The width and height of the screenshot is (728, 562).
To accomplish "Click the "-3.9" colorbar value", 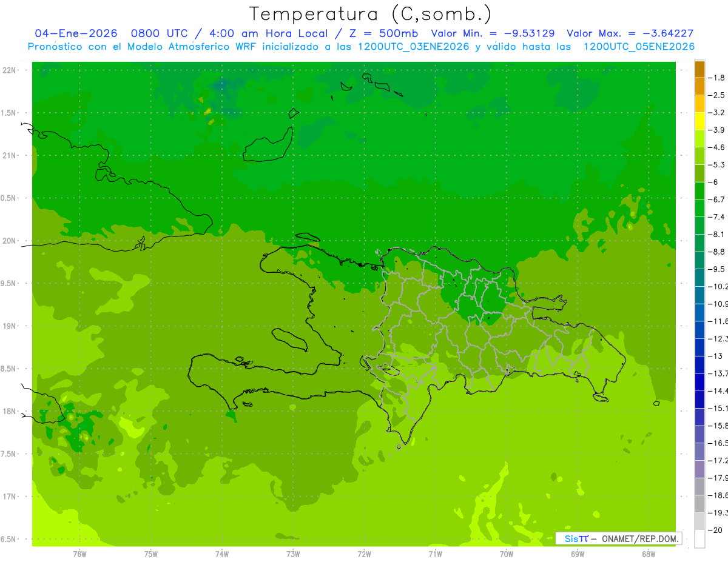I will pos(717,130).
